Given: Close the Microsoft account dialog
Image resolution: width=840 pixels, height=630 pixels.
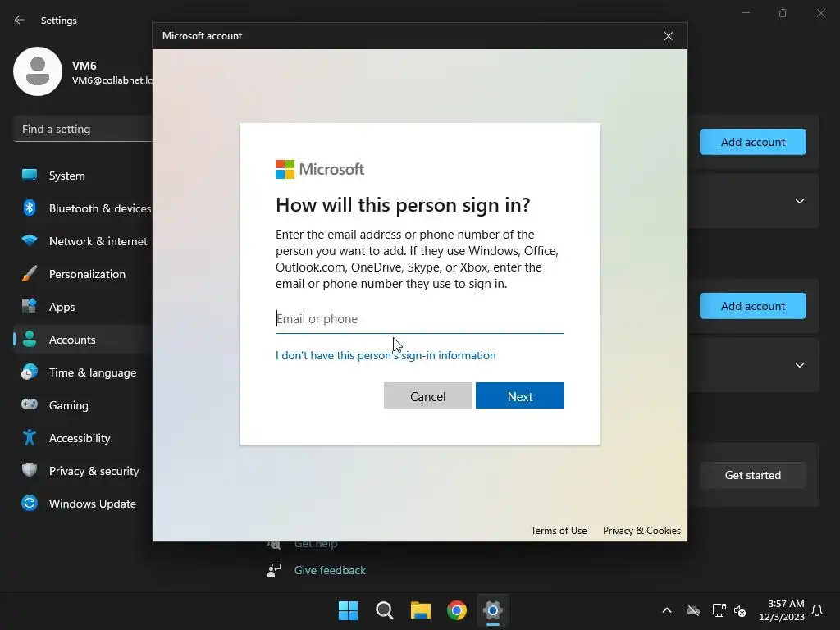Looking at the screenshot, I should [669, 36].
